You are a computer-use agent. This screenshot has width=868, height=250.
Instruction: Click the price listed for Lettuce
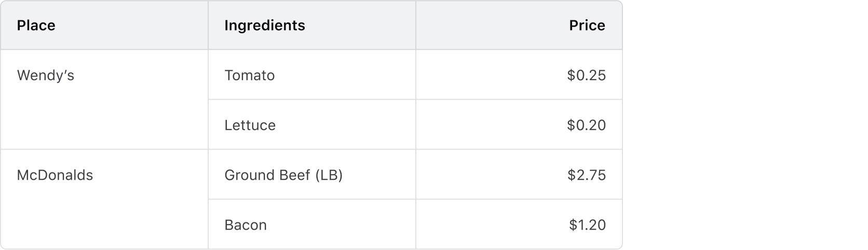tap(586, 125)
